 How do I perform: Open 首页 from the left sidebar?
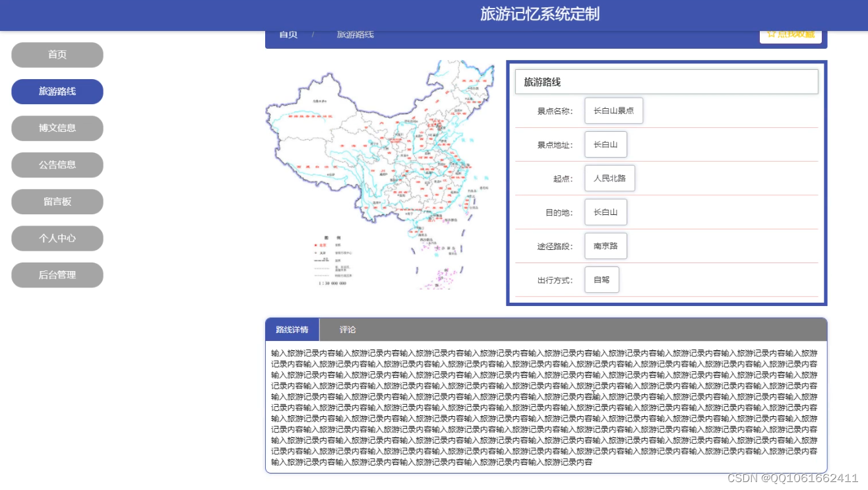pyautogui.click(x=57, y=55)
